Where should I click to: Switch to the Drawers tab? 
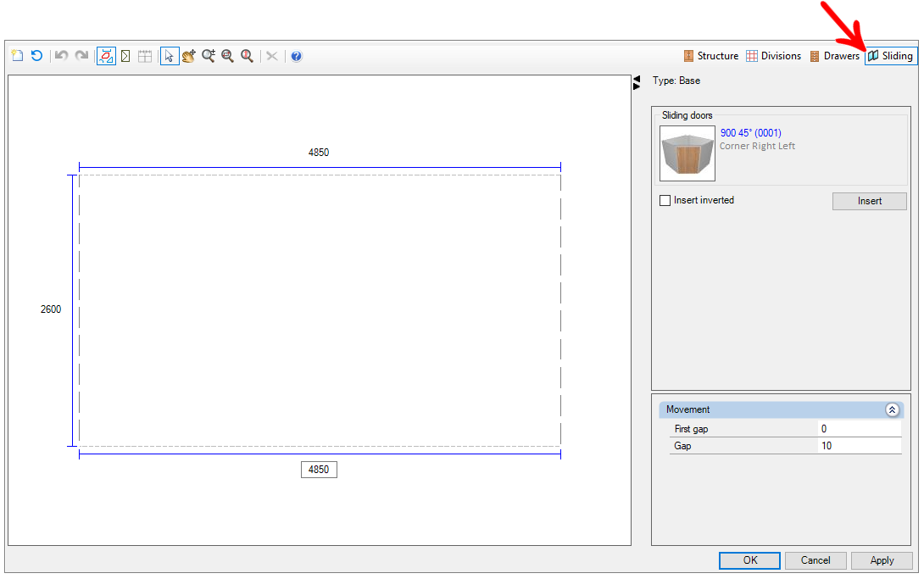(x=834, y=56)
